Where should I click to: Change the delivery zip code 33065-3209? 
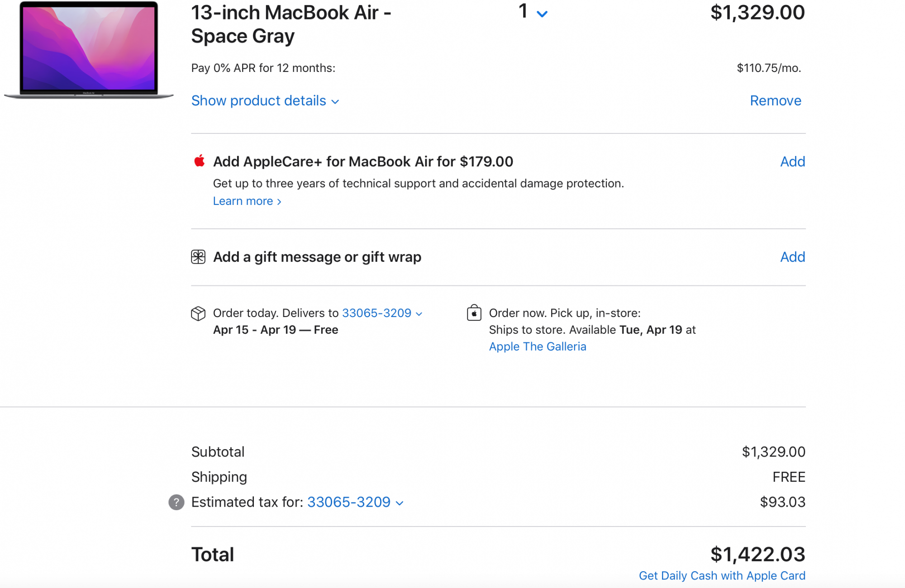click(x=381, y=313)
